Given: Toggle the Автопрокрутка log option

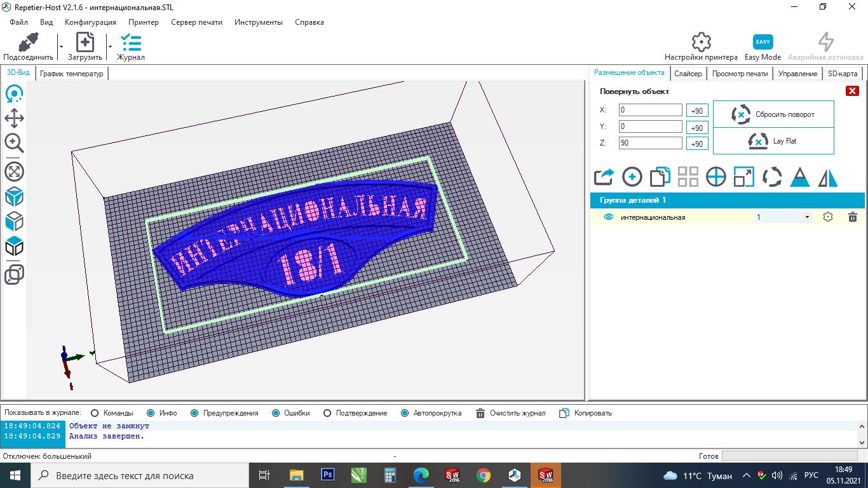Looking at the screenshot, I should tap(405, 413).
